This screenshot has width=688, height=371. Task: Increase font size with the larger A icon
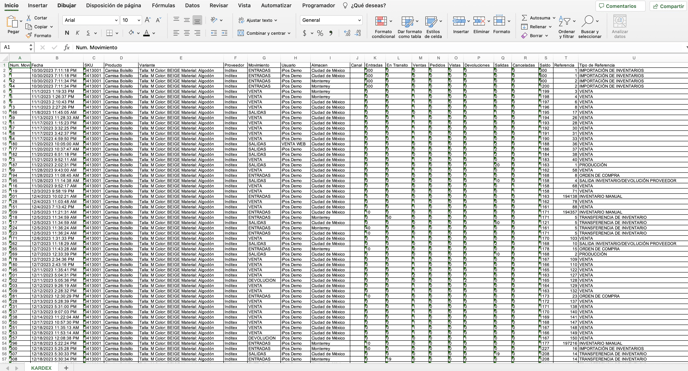tap(148, 20)
